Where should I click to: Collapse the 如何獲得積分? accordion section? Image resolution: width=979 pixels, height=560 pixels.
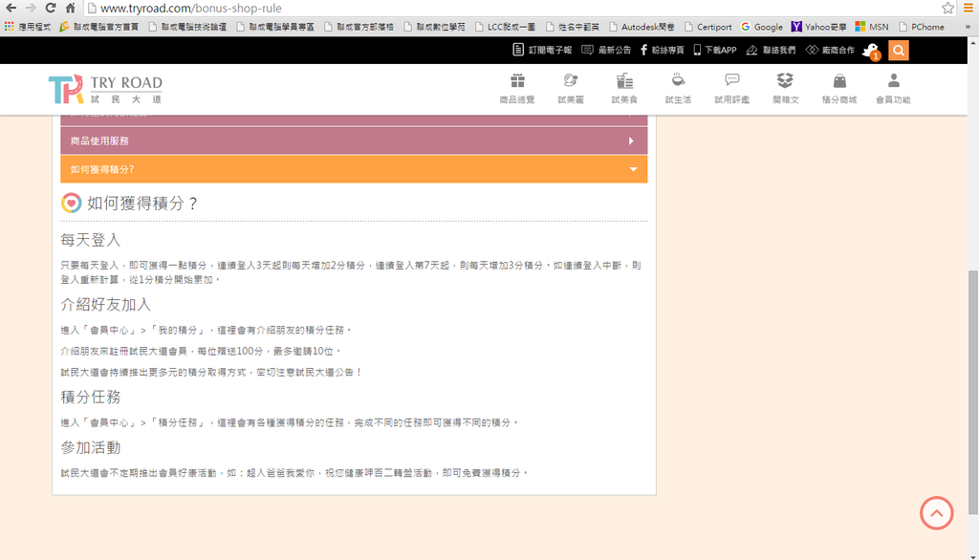(354, 169)
